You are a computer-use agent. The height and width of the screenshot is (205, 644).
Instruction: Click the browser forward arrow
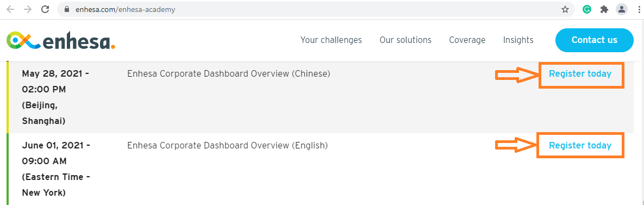(x=28, y=9)
